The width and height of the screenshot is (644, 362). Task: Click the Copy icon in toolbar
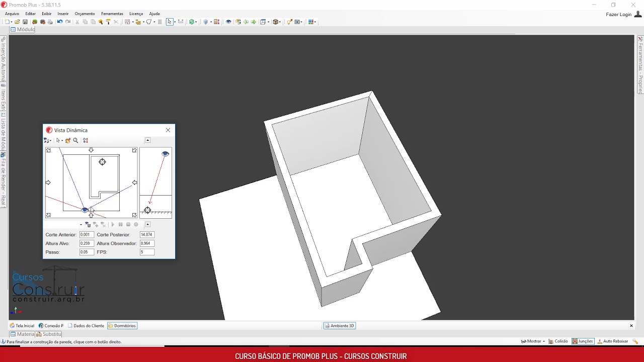pyautogui.click(x=85, y=22)
